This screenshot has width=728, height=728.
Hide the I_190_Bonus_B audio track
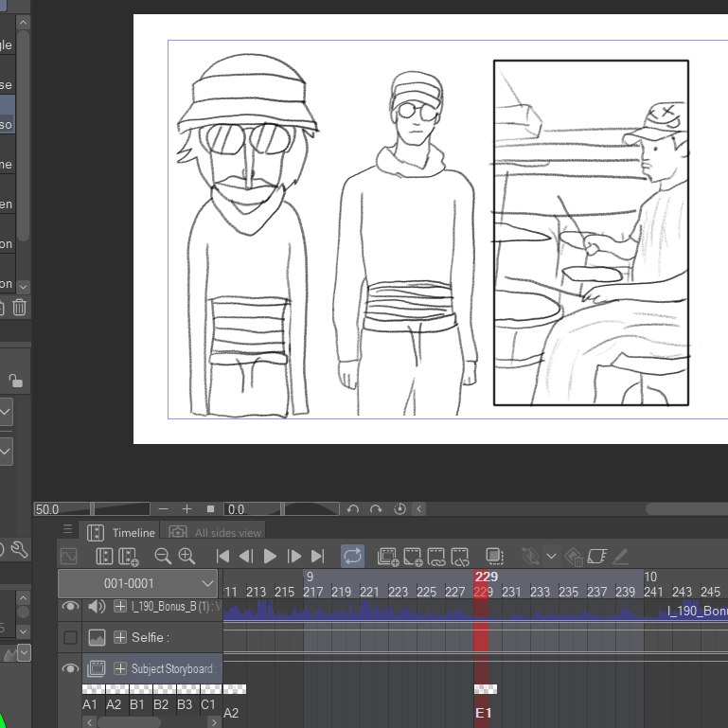click(x=70, y=607)
